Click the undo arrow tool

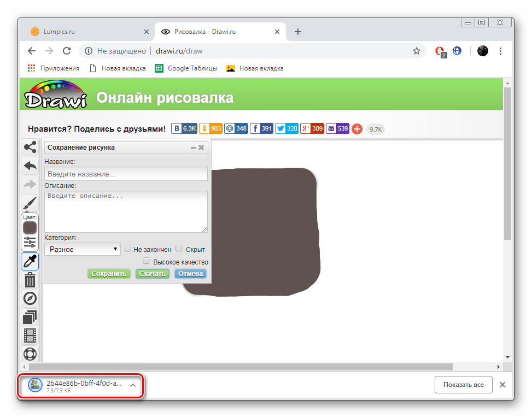30,166
